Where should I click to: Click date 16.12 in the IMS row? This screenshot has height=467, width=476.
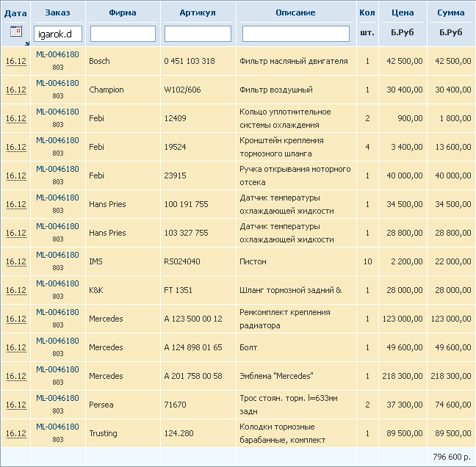[16, 261]
